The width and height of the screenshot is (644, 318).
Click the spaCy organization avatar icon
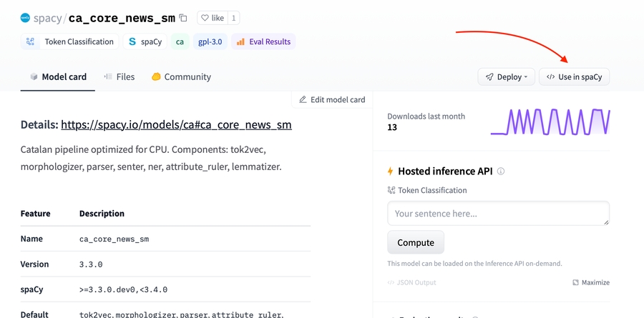[25, 18]
